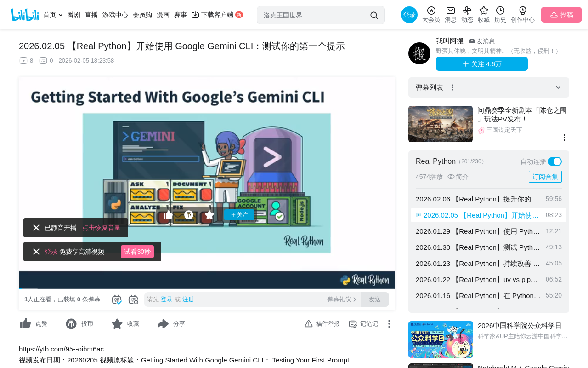The width and height of the screenshot is (588, 368).
Task: Open 陈仓之围 ad thumbnail
Action: (441, 124)
